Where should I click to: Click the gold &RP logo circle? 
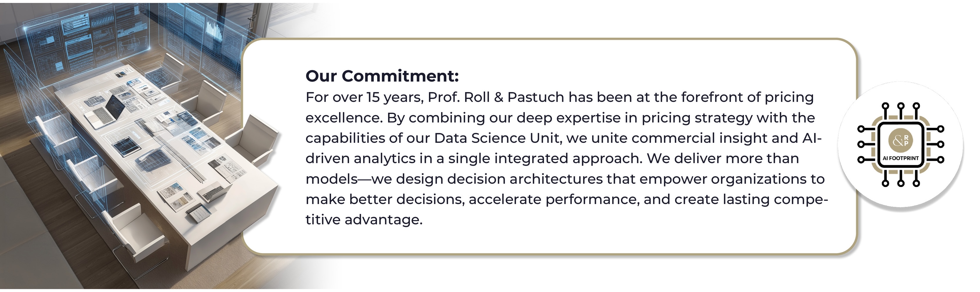pyautogui.click(x=900, y=140)
